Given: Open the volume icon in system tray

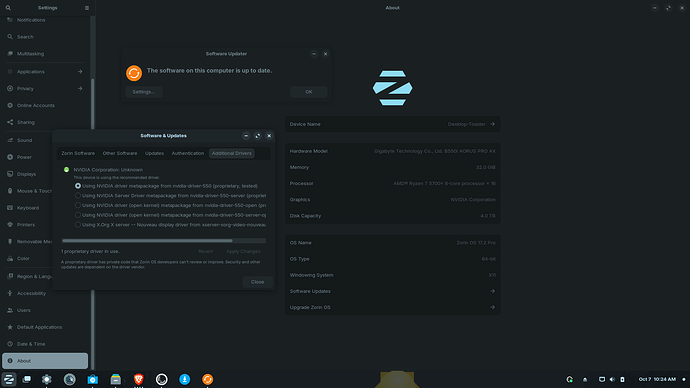Looking at the screenshot, I should [612, 379].
